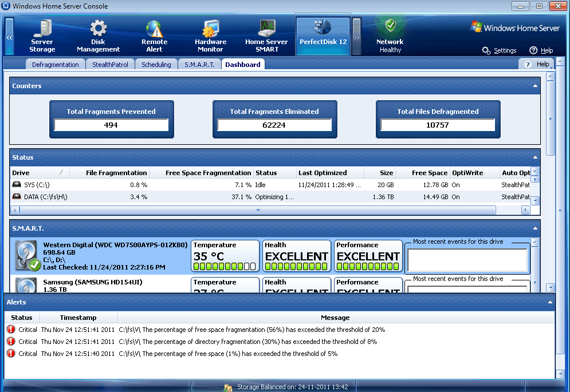Click the Storage Balanced status icon
The width and height of the screenshot is (570, 392).
click(228, 387)
